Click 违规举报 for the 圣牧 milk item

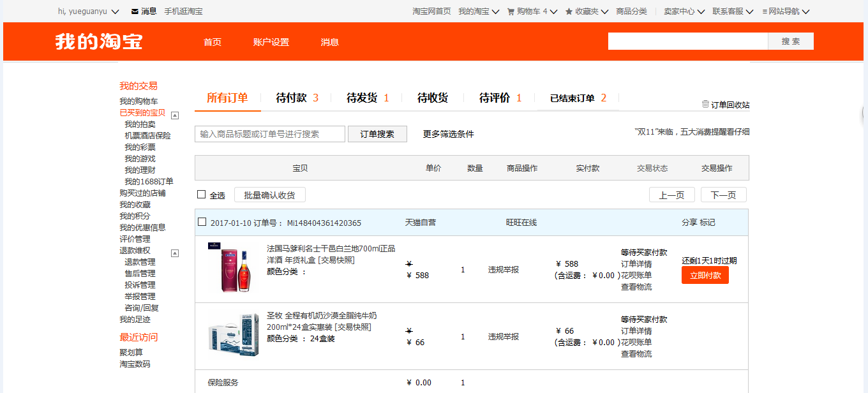504,337
